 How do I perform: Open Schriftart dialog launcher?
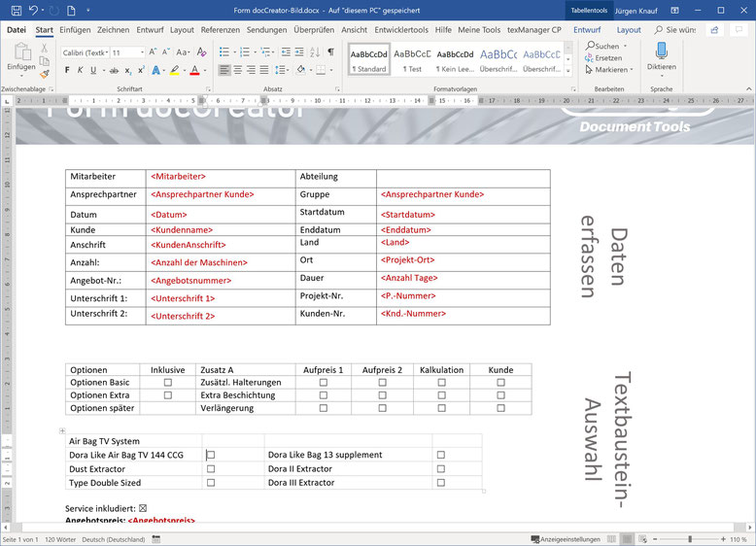click(x=208, y=89)
